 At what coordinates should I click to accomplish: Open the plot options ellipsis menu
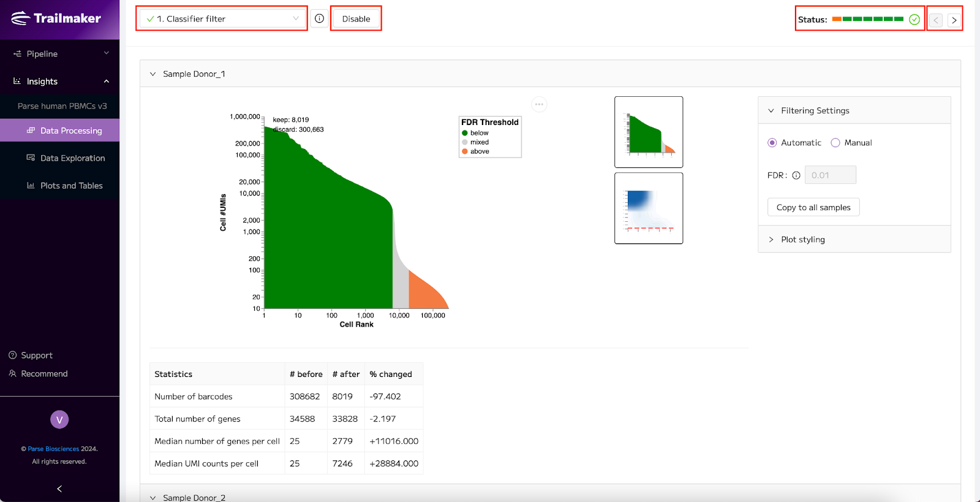[539, 104]
